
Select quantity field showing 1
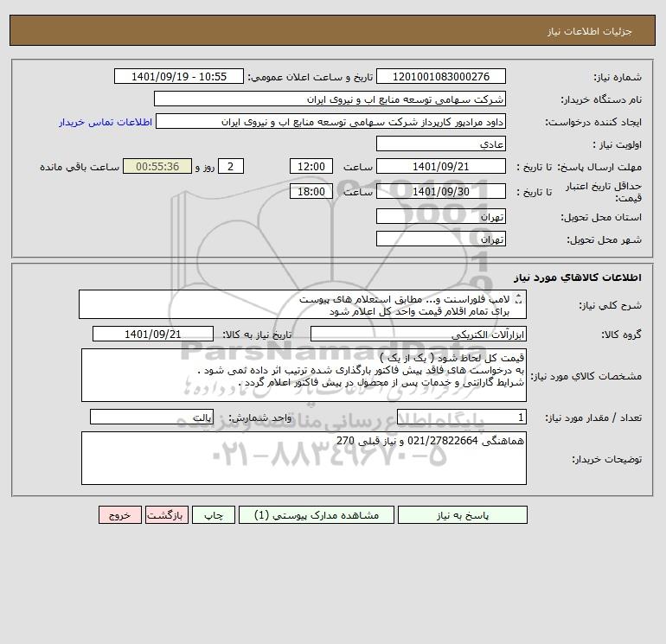coord(462,417)
